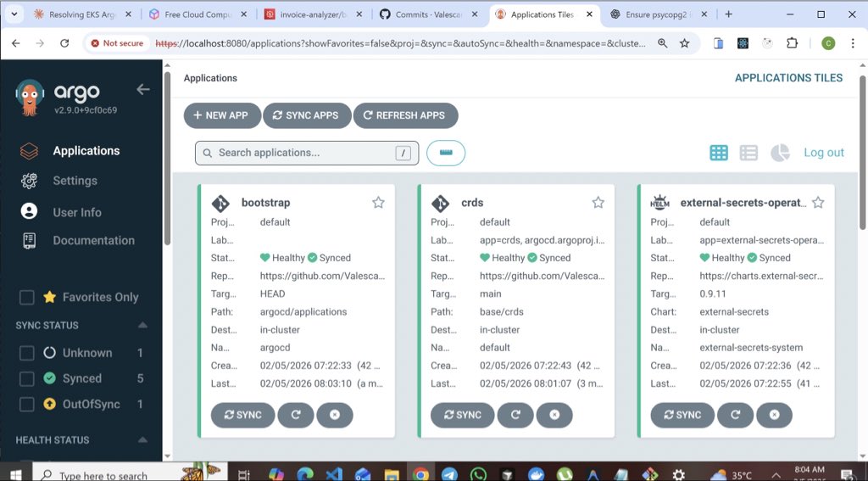Switch to the tiles grid view
Viewport: 868px width, 481px height.
[x=719, y=153]
